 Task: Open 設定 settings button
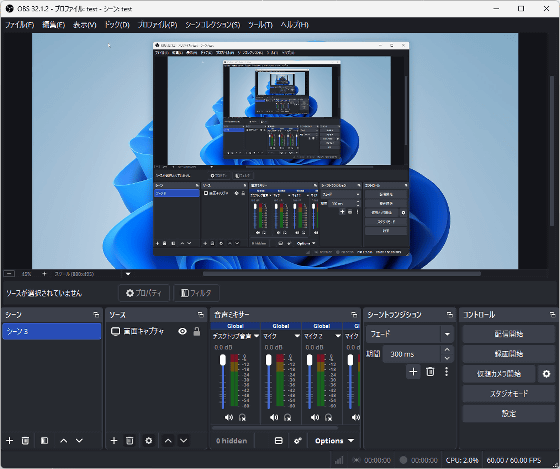[x=509, y=414]
